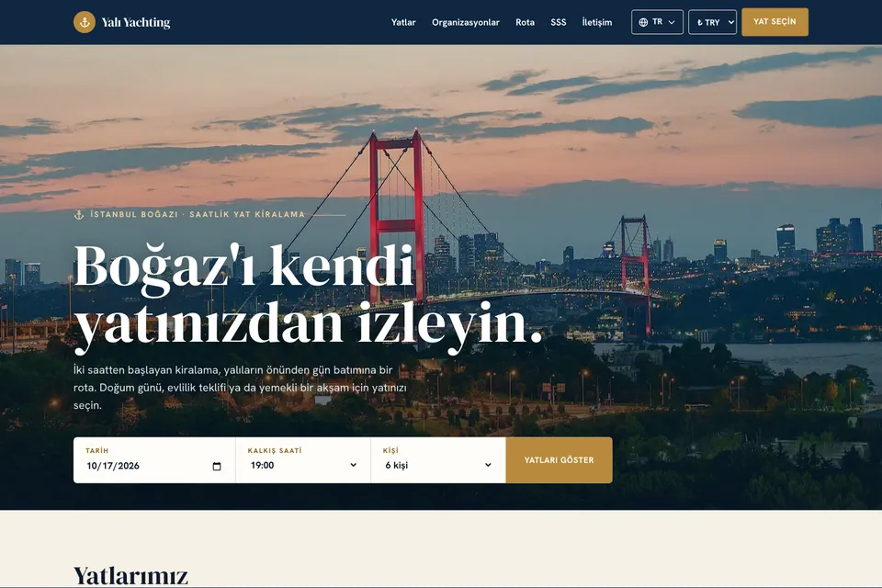This screenshot has width=882, height=588.
Task: Open the Yalı Yachting home link
Action: coord(122,22)
